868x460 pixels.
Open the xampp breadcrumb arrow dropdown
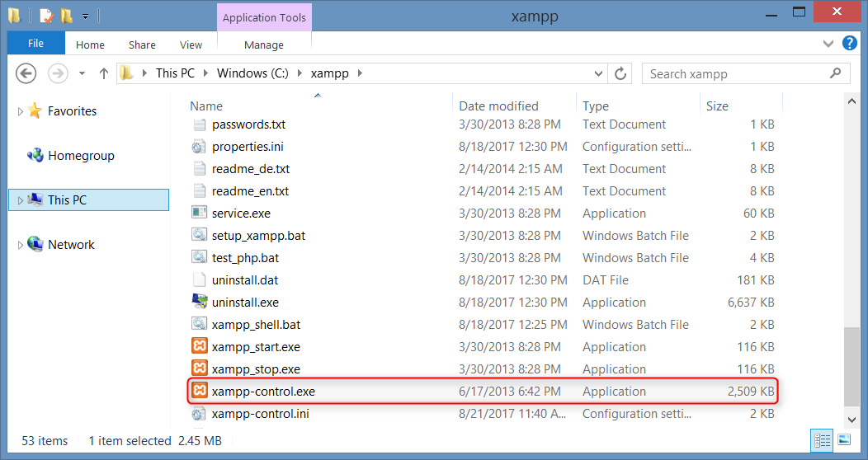(360, 73)
